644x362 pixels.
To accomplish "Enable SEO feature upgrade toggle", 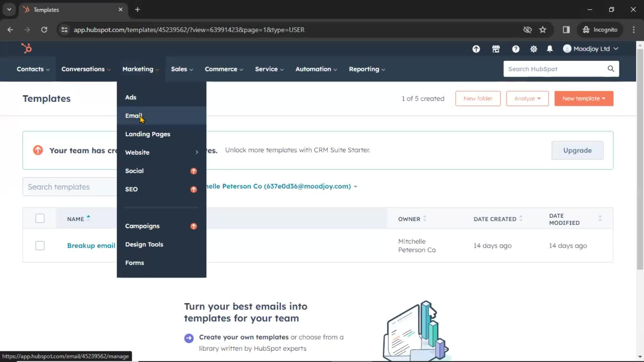I will 193,189.
